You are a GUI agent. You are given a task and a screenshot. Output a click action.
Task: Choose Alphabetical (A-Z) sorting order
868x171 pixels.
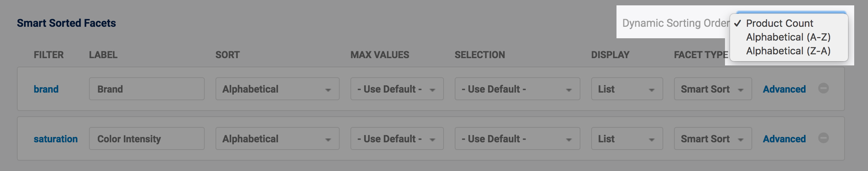788,37
